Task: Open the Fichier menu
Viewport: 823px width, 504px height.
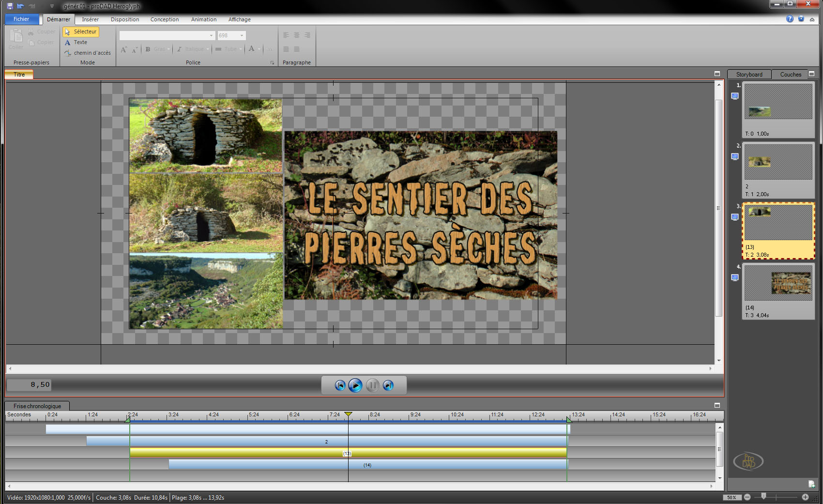Action: pos(21,19)
